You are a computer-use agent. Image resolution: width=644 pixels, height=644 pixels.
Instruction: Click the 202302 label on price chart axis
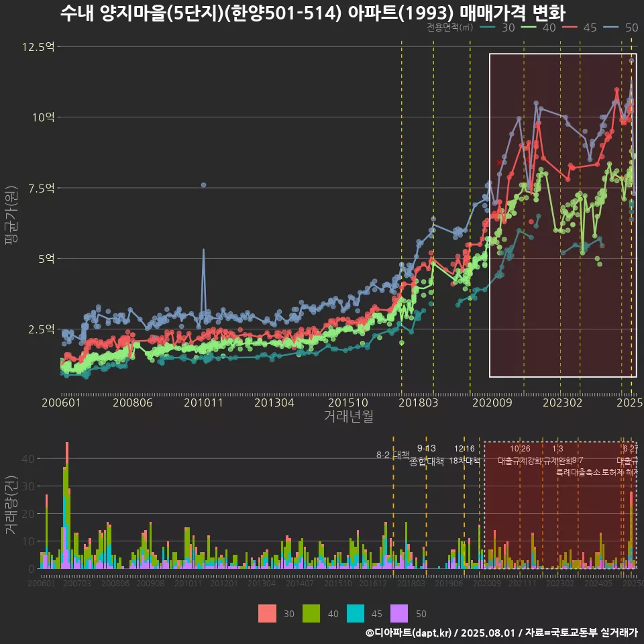563,402
